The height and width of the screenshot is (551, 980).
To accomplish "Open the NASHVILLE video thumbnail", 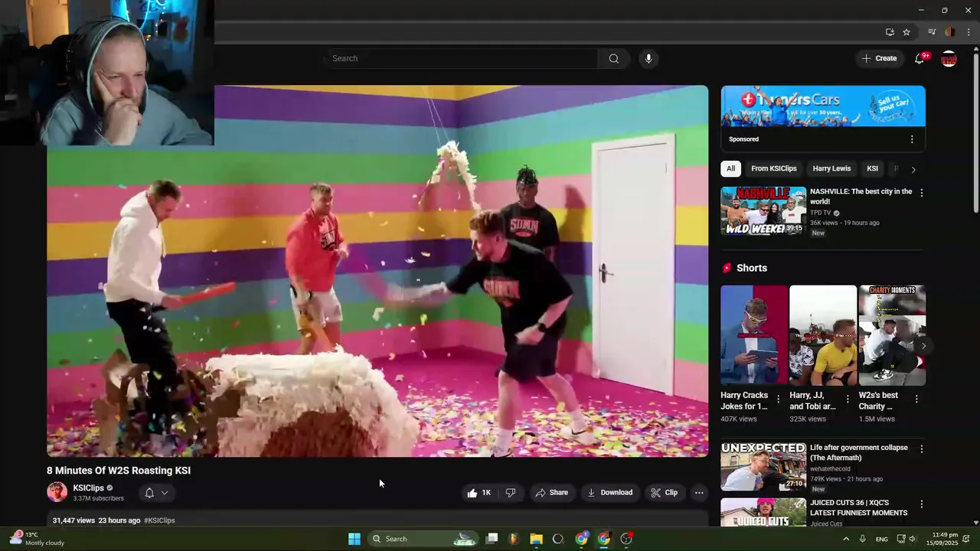I will point(763,210).
